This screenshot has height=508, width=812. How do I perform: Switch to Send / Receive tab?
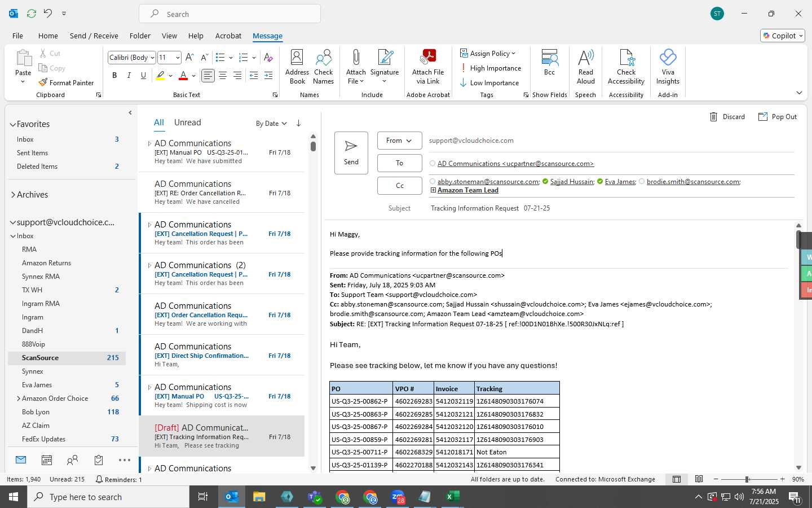point(94,36)
